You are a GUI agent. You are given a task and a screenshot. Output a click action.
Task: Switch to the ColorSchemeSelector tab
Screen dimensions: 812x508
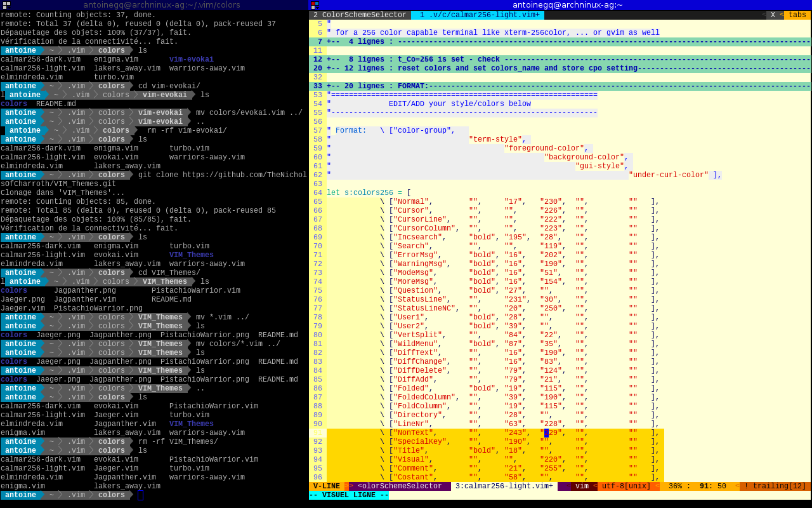coord(360,15)
